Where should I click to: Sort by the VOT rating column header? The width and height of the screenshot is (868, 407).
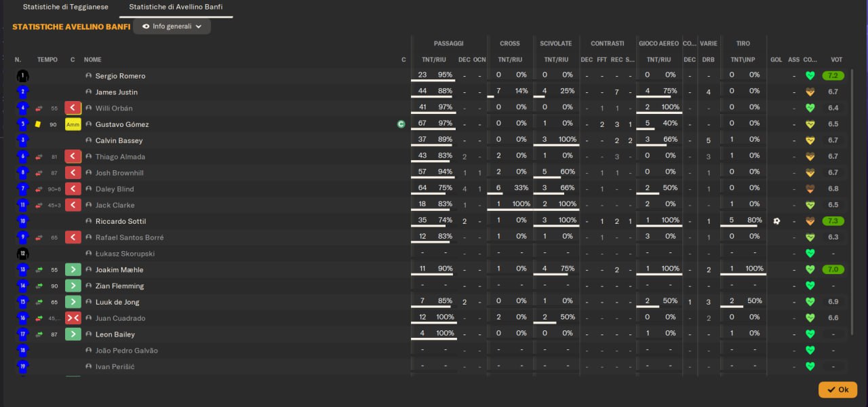[x=837, y=60]
